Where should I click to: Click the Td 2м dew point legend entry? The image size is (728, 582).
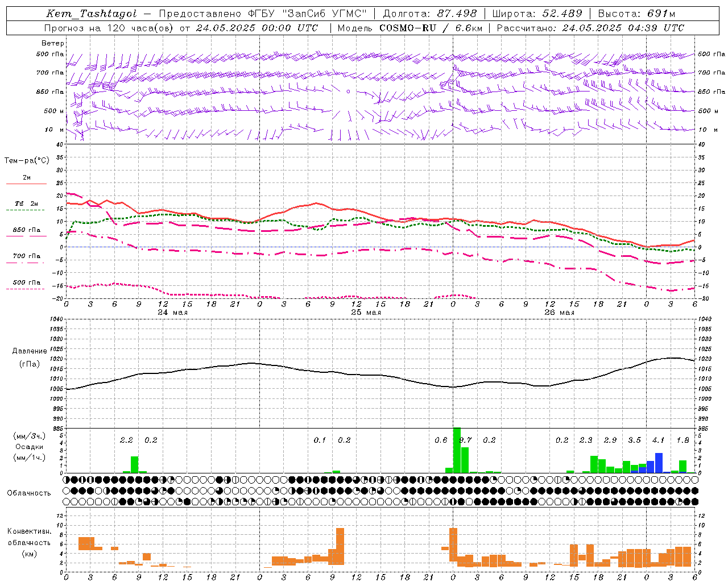click(x=27, y=203)
